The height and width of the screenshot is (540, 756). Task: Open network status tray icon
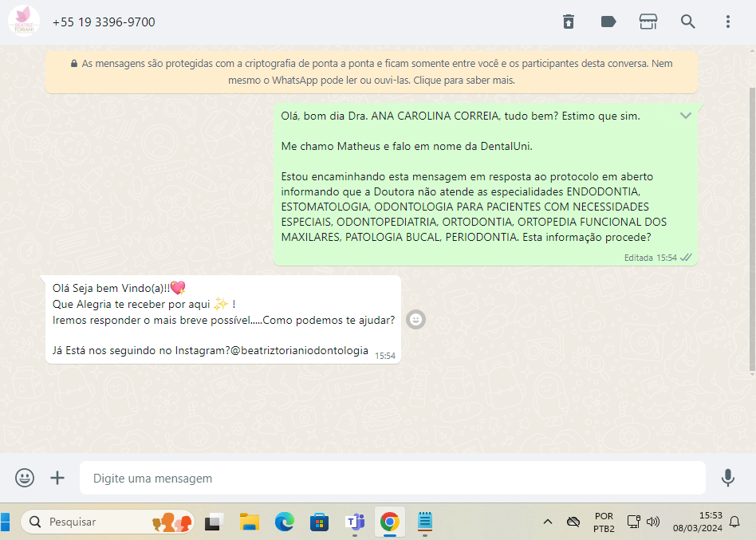point(633,522)
